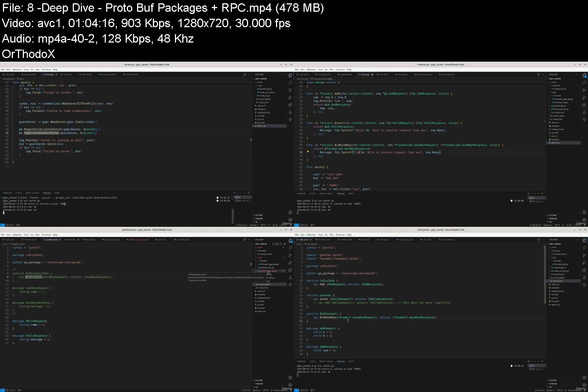Maximize terminal panel in top-left server.go window
This screenshot has height=392, width=588.
point(245,193)
